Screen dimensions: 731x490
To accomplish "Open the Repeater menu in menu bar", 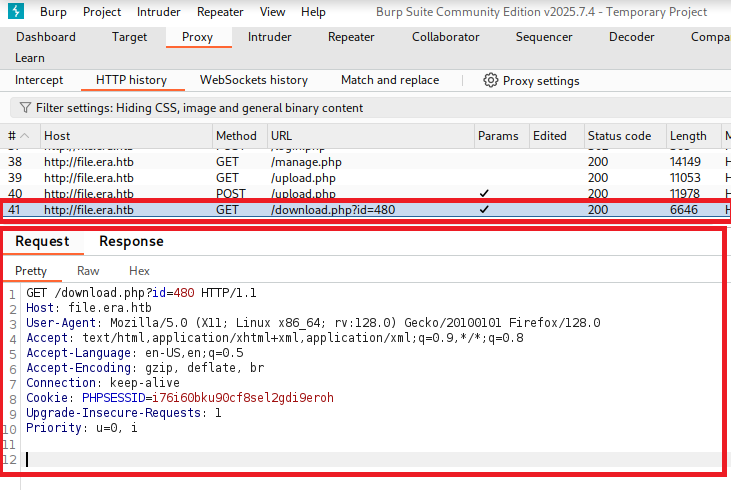I will point(220,12).
